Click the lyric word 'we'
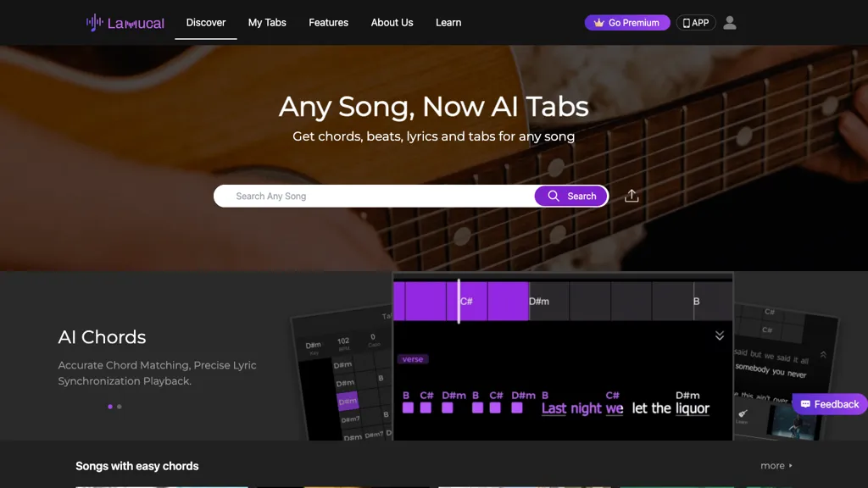 pos(615,408)
